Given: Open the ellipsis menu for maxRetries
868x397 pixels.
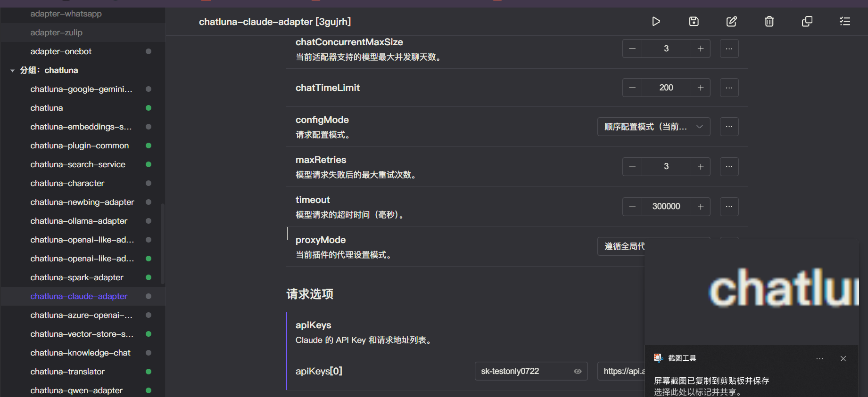Looking at the screenshot, I should pos(729,167).
